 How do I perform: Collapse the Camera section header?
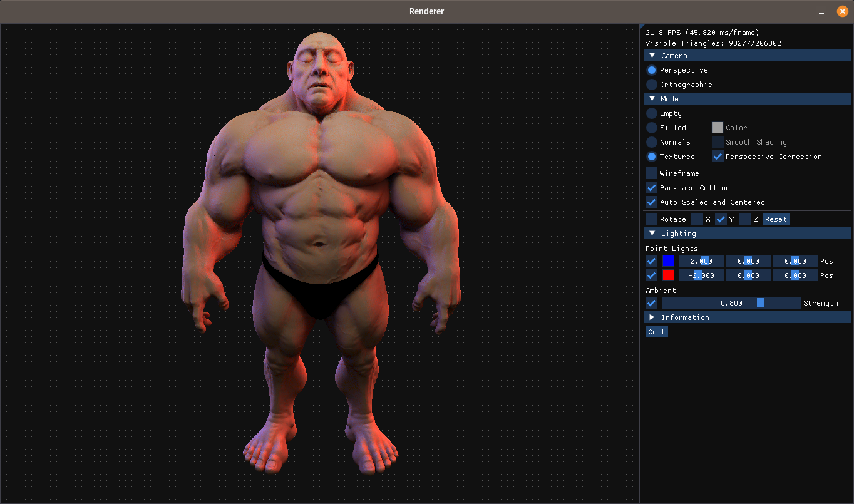coord(748,56)
